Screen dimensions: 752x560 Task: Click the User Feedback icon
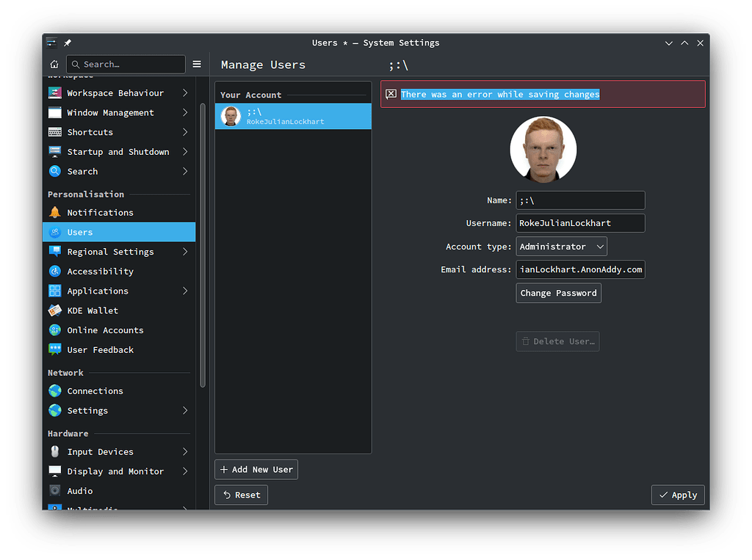point(55,350)
